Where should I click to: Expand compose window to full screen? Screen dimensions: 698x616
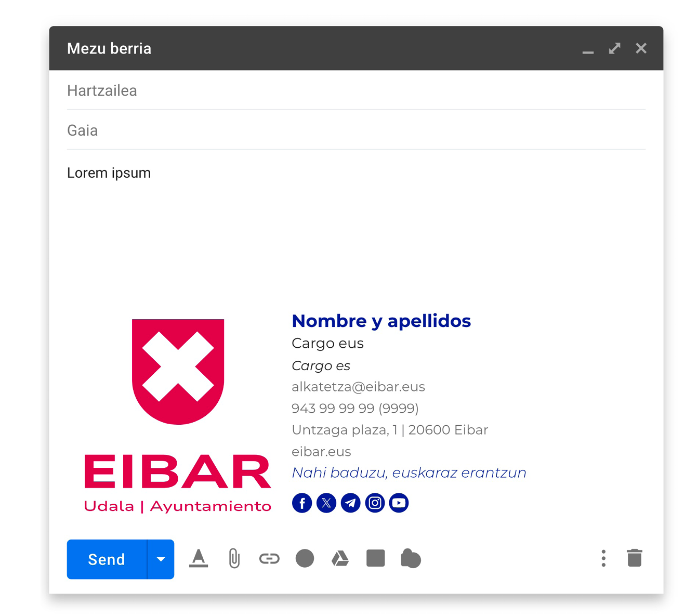click(x=615, y=48)
